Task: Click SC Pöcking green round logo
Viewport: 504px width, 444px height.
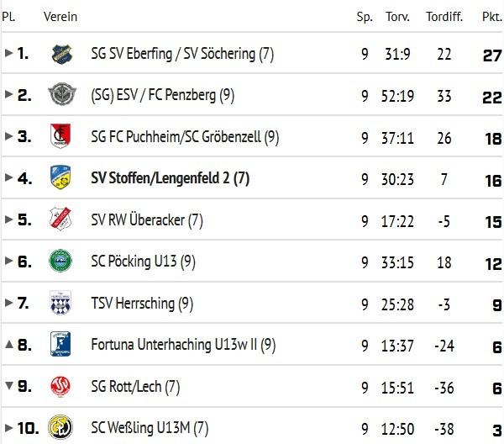Action: coord(60,261)
